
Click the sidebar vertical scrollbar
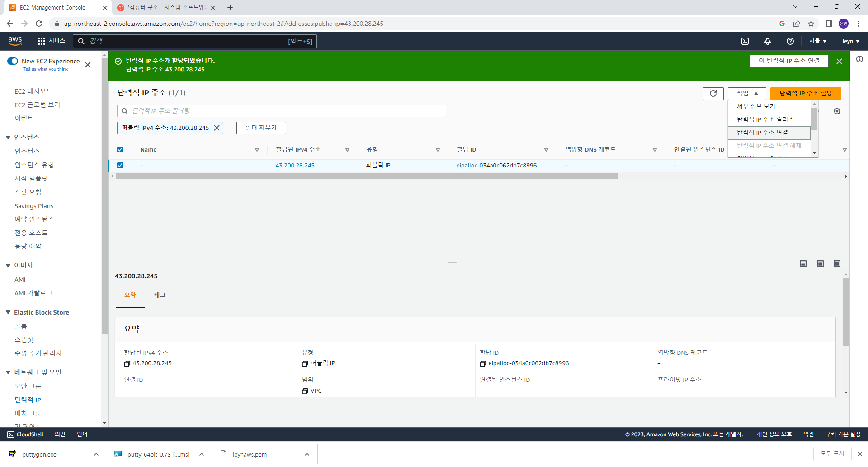click(x=104, y=197)
